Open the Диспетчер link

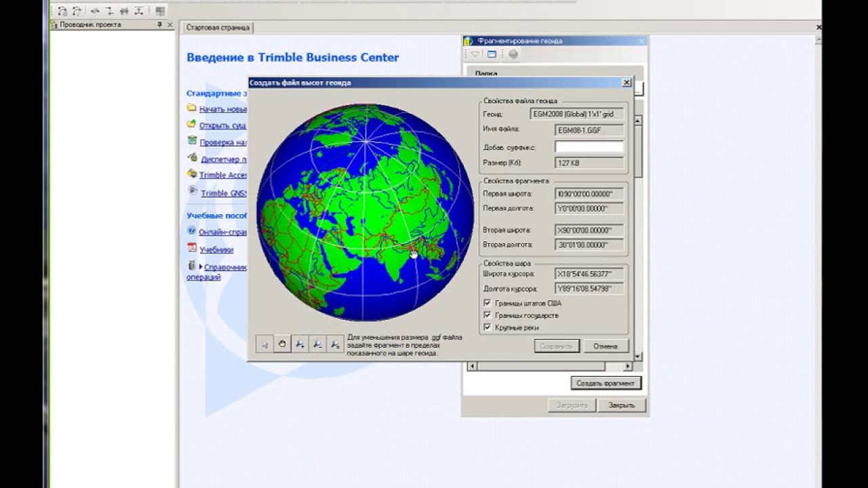coord(224,159)
